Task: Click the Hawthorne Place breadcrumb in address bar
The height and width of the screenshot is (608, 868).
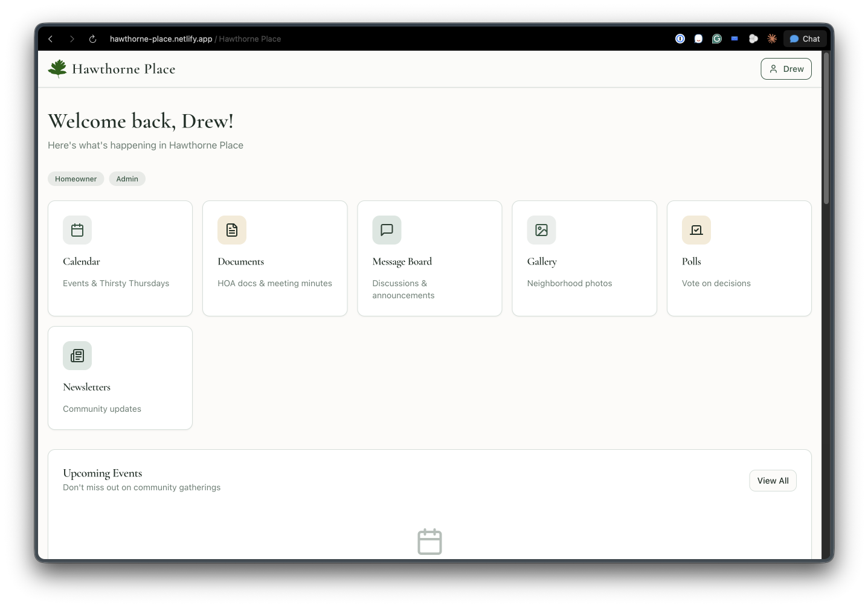Action: [249, 39]
